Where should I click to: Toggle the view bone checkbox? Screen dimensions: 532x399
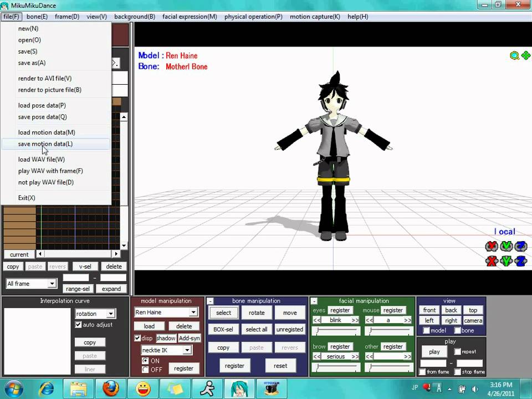(458, 330)
